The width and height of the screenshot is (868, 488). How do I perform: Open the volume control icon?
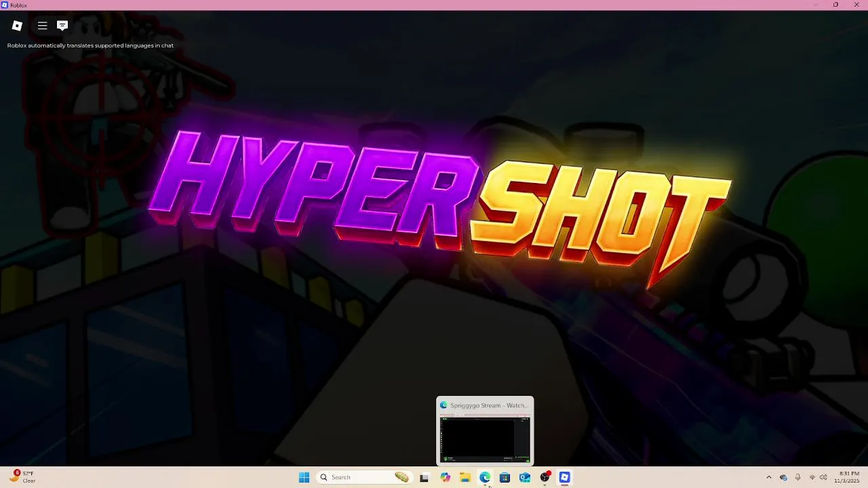tap(823, 477)
